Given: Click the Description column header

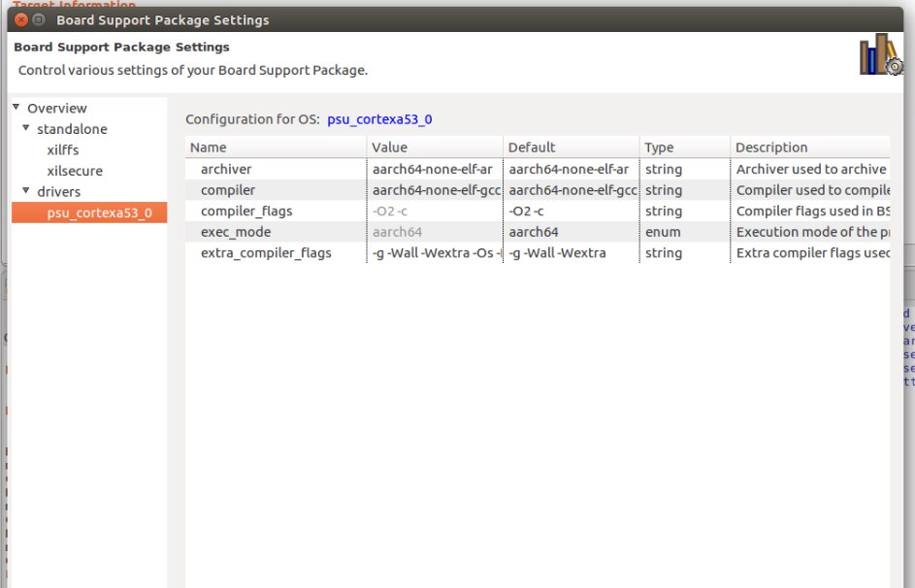Looking at the screenshot, I should pos(809,147).
